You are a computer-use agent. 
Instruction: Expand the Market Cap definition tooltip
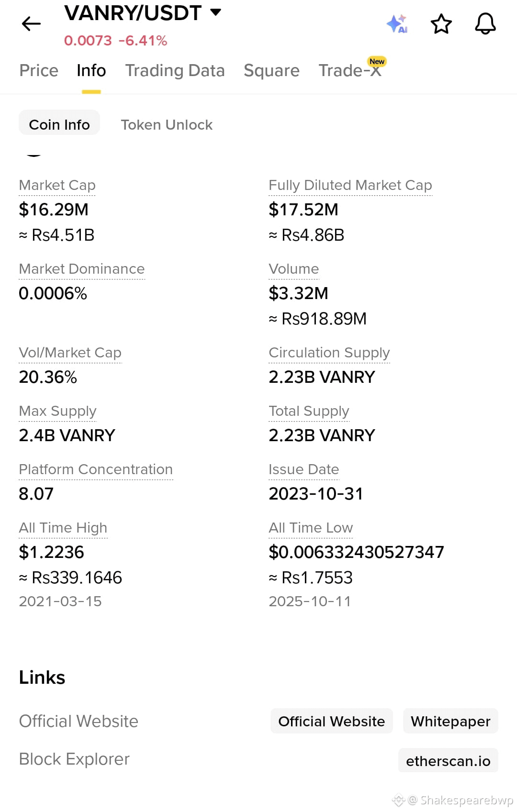coord(57,185)
